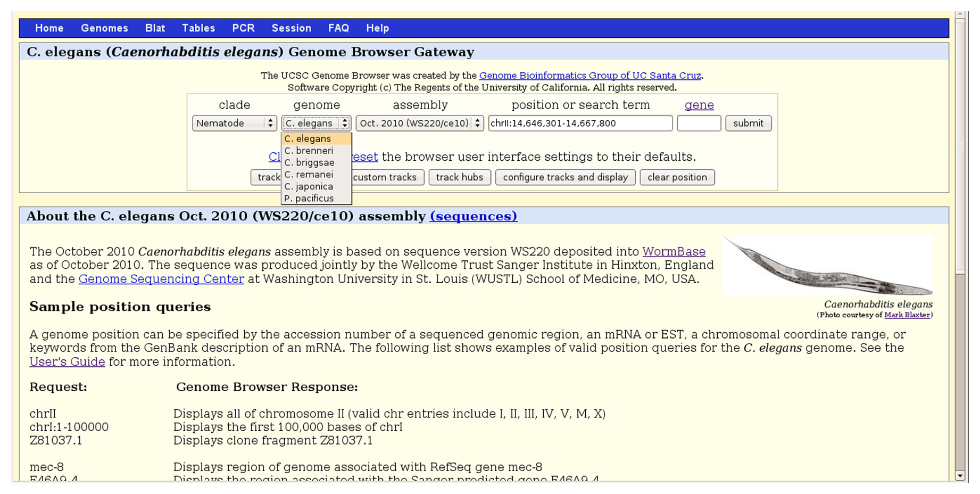Click the sample query text Z81037.1

click(x=56, y=440)
